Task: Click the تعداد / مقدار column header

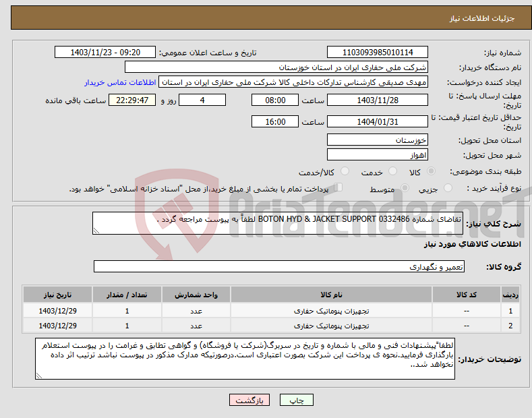Action: point(127,295)
